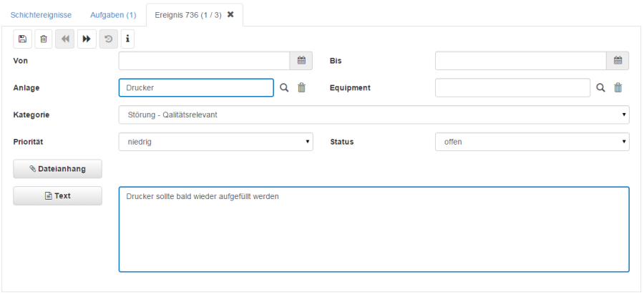Viewport: 644px width, 295px height.
Task: Click the undo/reset history icon
Action: click(108, 39)
